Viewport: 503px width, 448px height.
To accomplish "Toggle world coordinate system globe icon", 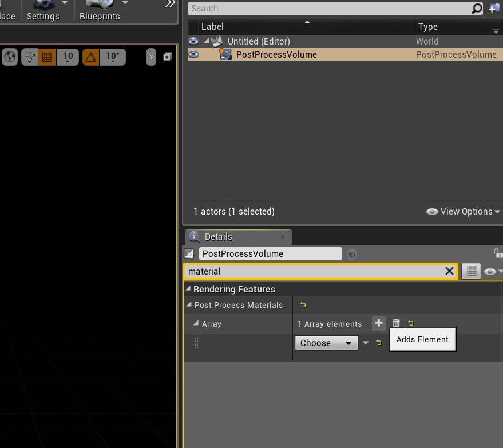I will [x=10, y=57].
